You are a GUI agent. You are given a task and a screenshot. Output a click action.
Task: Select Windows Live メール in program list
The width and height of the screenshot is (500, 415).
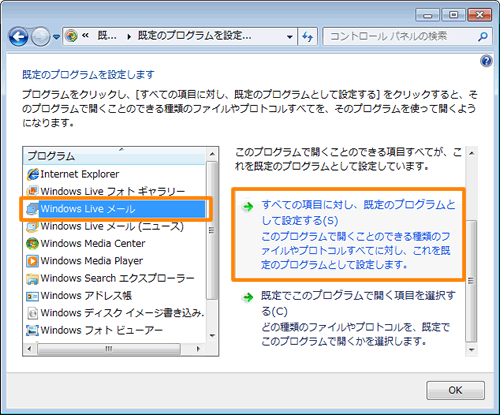coord(88,209)
